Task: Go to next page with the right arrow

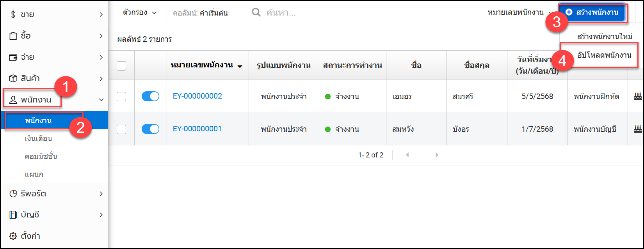Action: pyautogui.click(x=437, y=155)
